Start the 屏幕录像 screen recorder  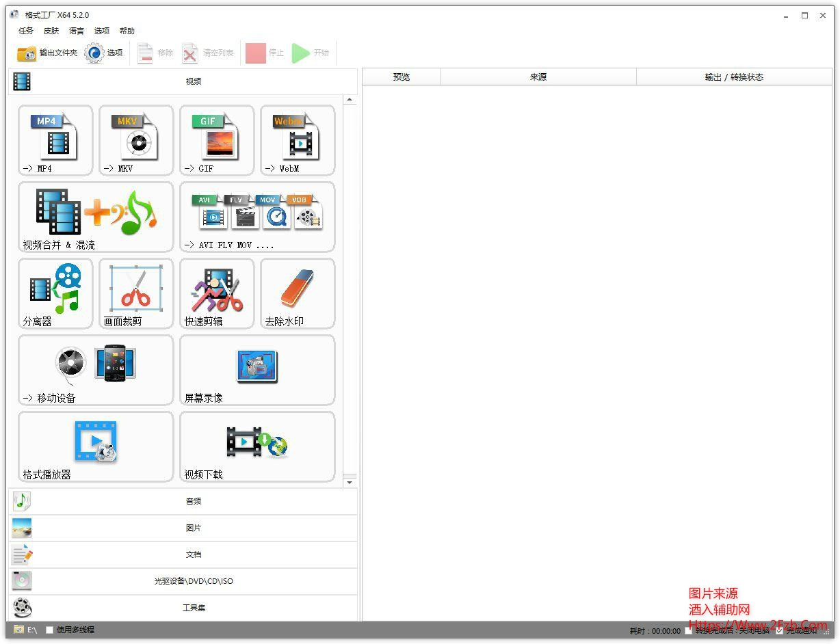(x=257, y=370)
